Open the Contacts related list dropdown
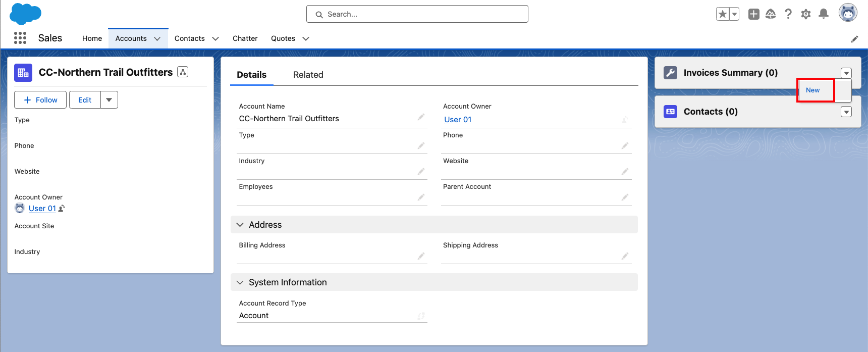The height and width of the screenshot is (352, 868). [x=846, y=112]
